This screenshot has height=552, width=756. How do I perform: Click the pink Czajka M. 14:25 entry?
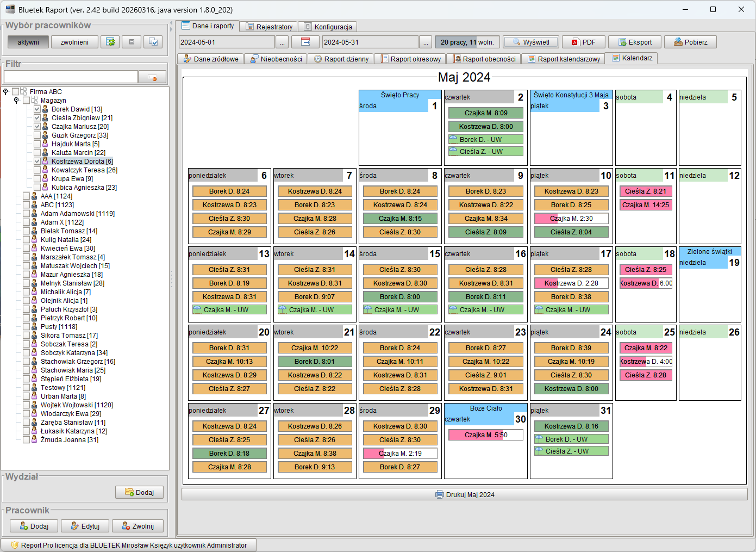646,205
